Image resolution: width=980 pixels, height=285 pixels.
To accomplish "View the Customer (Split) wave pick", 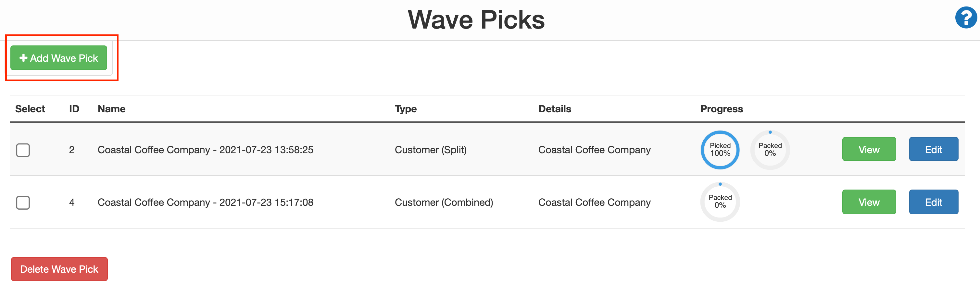I will tap(869, 149).
